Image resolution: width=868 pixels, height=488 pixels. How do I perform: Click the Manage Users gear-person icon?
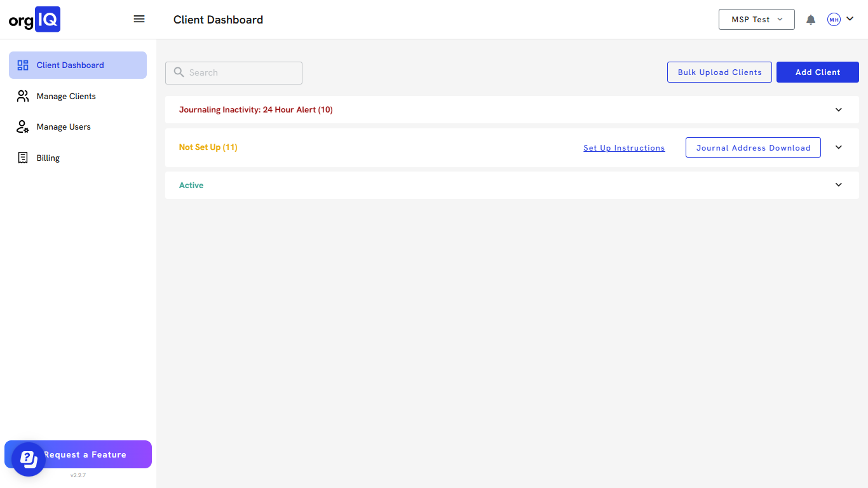(x=23, y=127)
